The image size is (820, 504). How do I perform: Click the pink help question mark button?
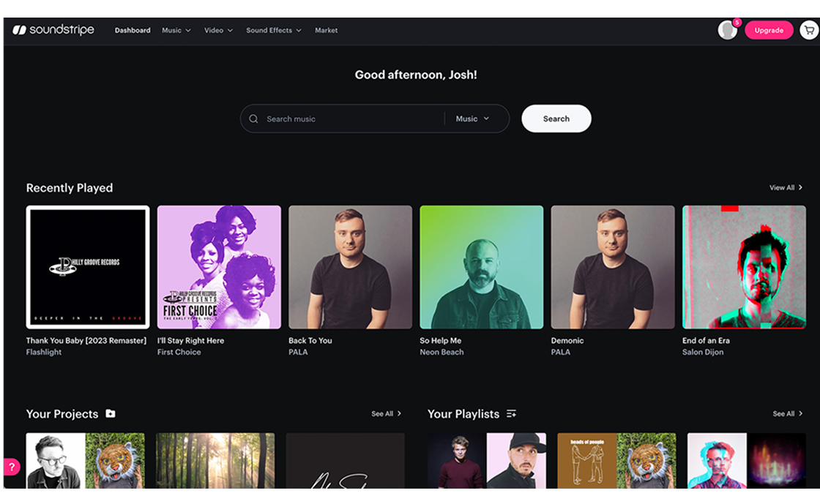(x=12, y=467)
